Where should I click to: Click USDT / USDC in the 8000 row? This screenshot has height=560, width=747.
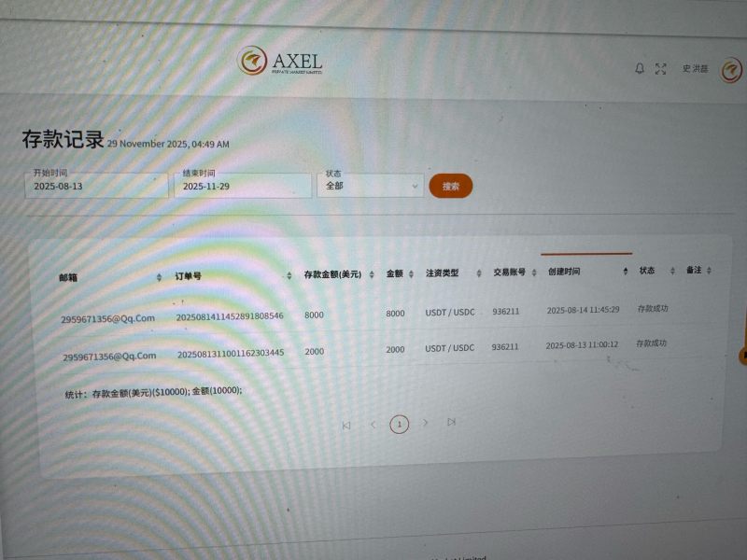[x=450, y=313]
